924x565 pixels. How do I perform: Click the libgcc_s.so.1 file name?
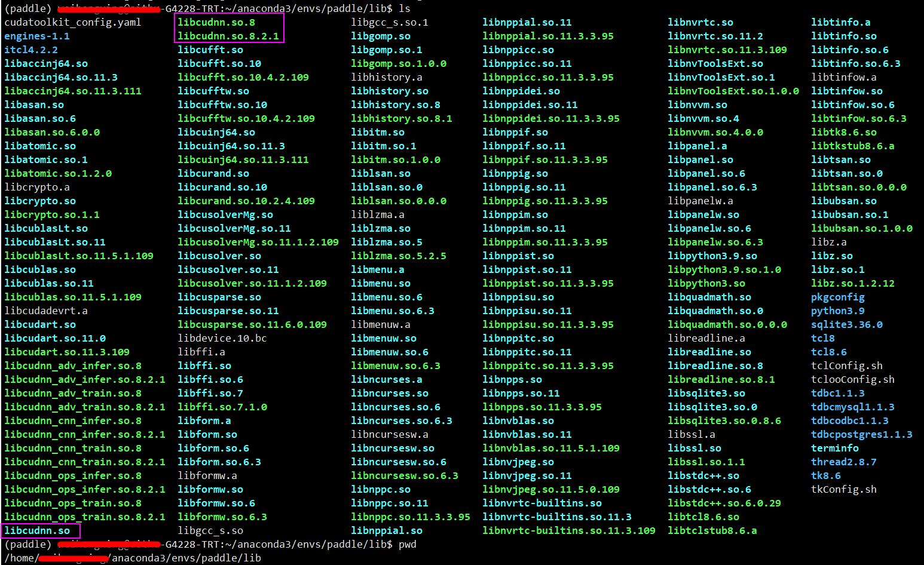click(390, 22)
